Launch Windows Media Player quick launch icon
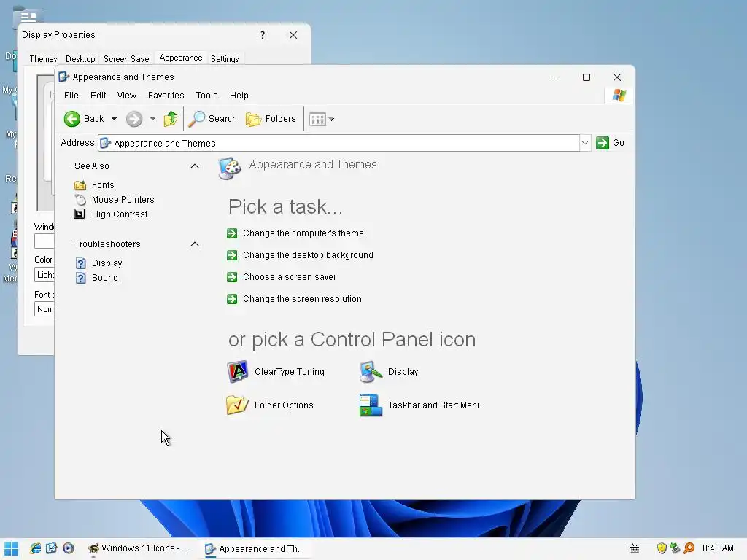The height and width of the screenshot is (560, 747). (x=68, y=548)
